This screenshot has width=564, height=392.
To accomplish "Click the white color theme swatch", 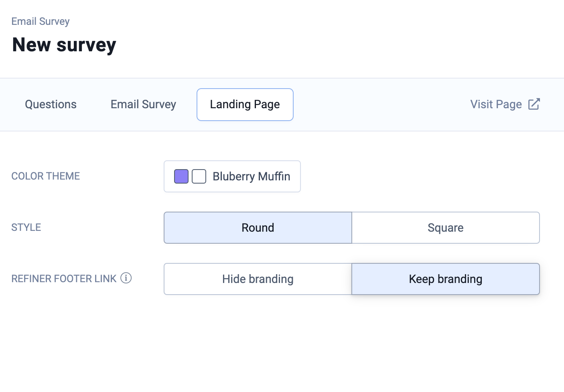I will pos(199,176).
